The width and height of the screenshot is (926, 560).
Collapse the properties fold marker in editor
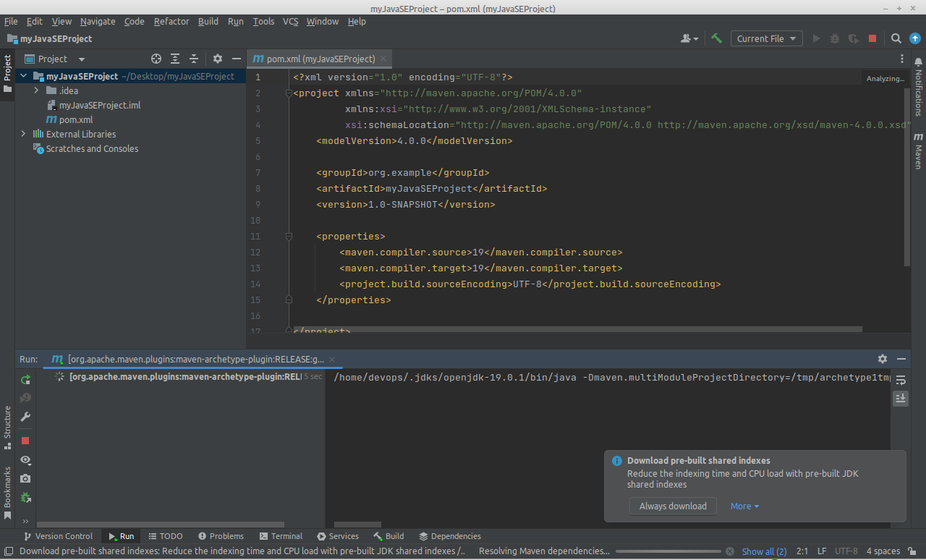289,237
